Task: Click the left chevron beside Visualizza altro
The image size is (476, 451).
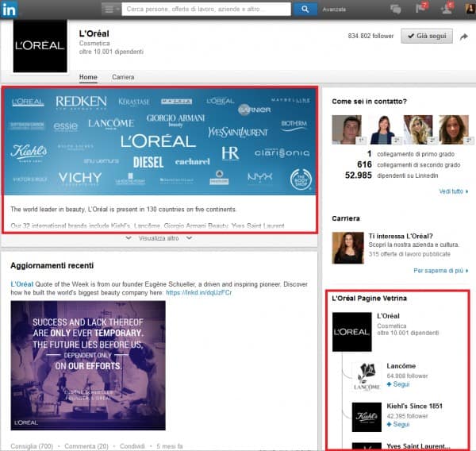Action: [x=129, y=238]
